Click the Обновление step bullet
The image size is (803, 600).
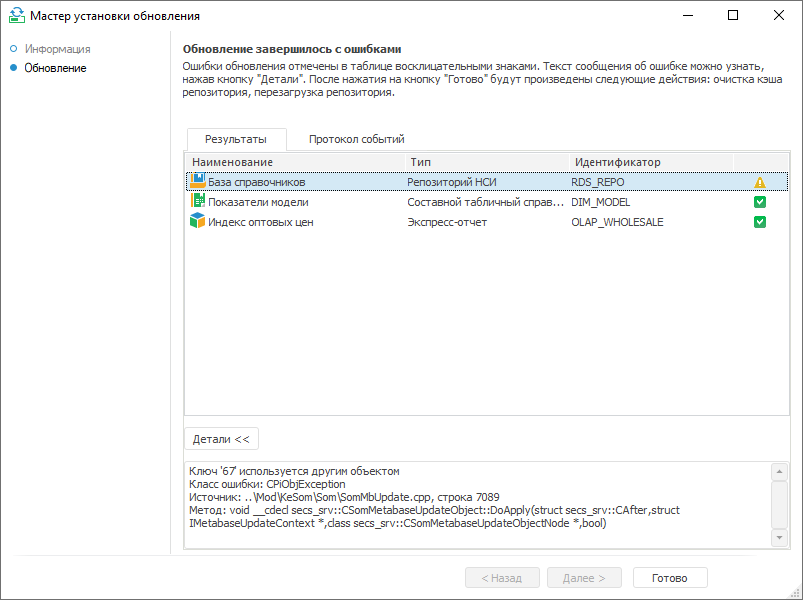pyautogui.click(x=12, y=68)
